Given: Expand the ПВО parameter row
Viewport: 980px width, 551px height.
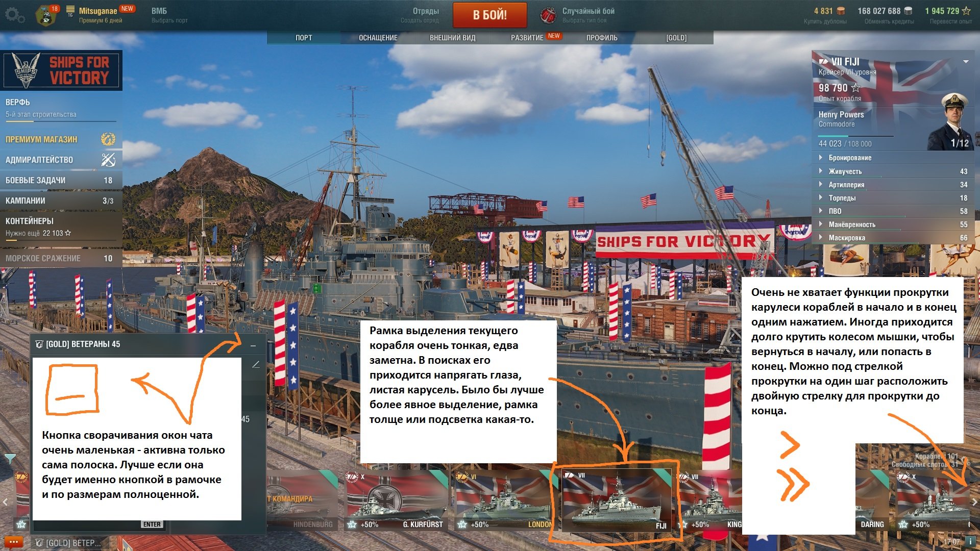Looking at the screenshot, I should tap(893, 211).
